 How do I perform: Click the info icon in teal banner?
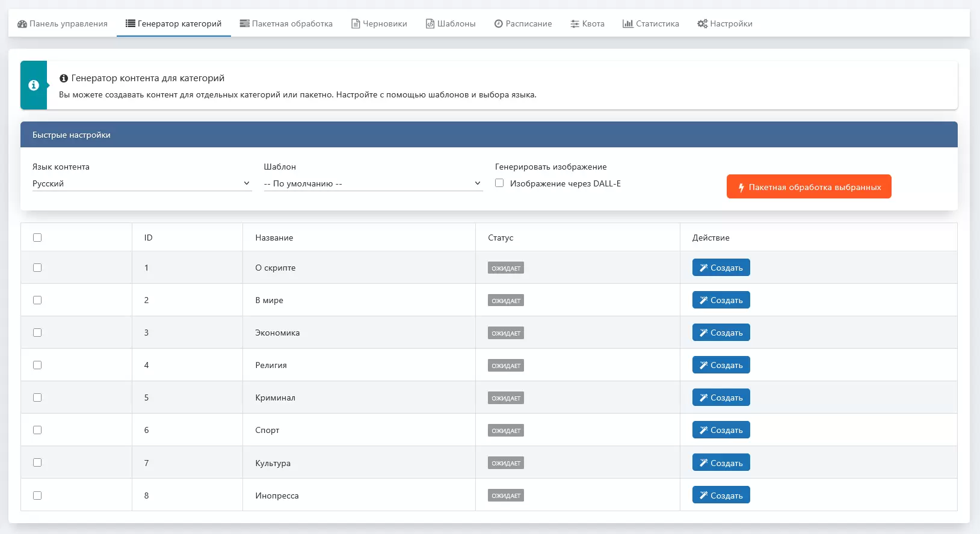(x=34, y=85)
